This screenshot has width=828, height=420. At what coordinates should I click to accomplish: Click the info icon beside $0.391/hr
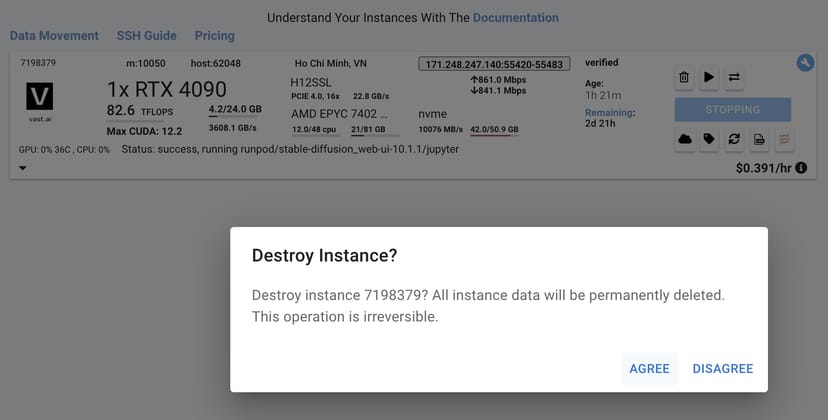point(801,168)
